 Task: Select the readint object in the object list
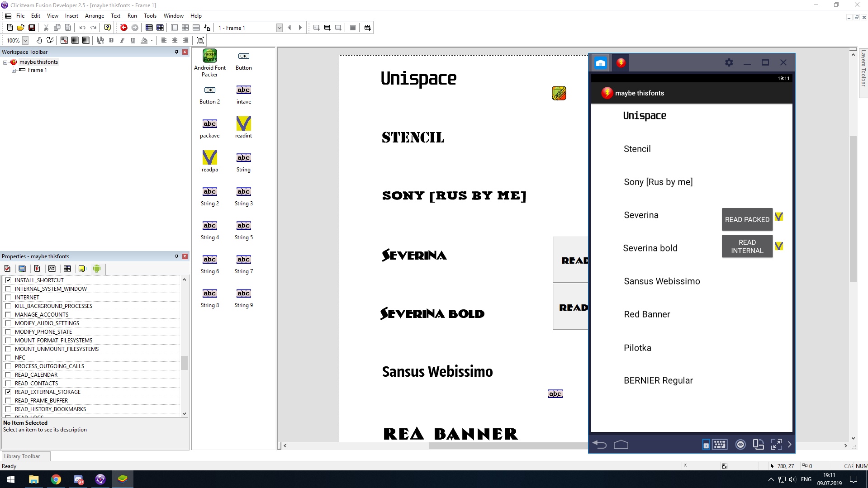coord(243,124)
